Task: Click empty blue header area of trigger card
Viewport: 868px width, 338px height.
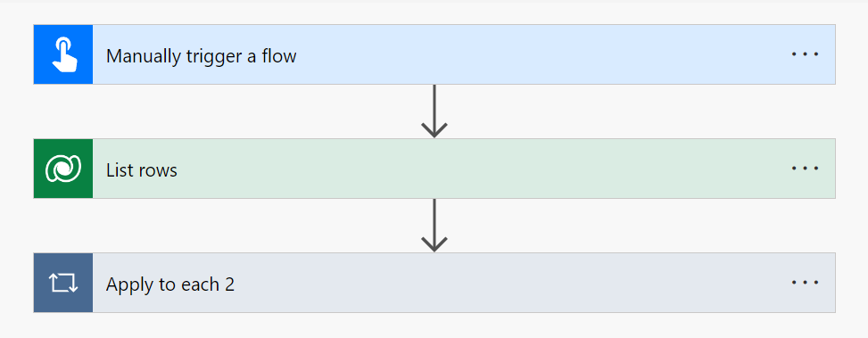Action: (x=542, y=54)
